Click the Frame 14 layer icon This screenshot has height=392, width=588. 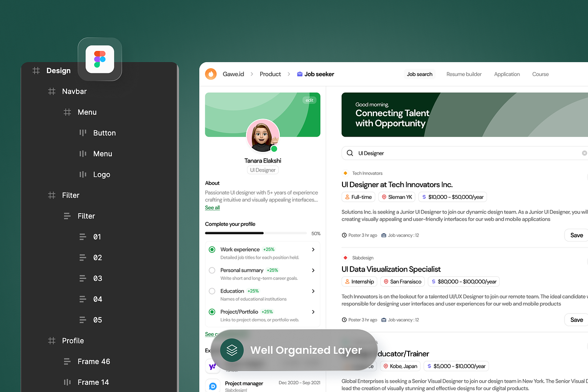click(67, 382)
